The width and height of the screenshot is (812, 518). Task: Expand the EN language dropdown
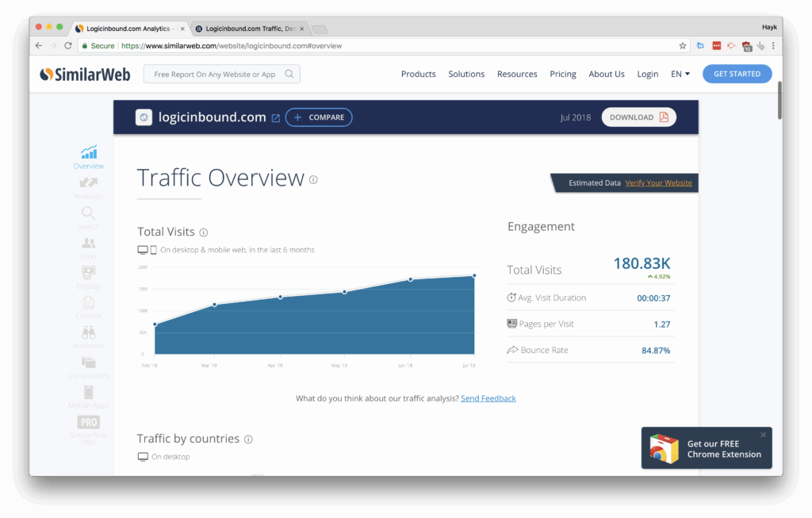pos(680,74)
